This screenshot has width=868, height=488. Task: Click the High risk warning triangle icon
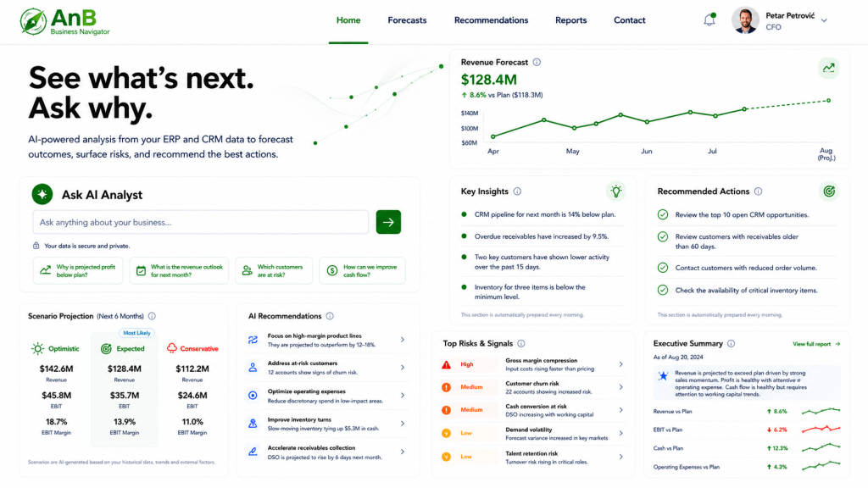(446, 364)
